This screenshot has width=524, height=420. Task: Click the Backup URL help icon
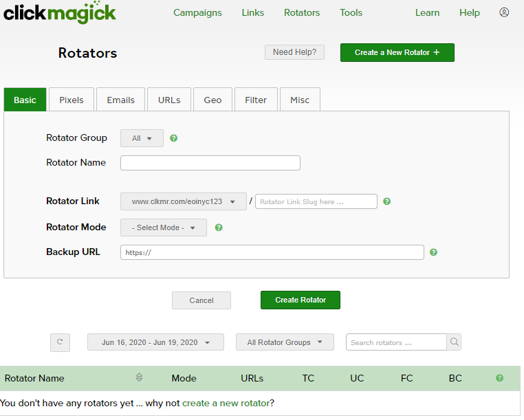point(433,252)
